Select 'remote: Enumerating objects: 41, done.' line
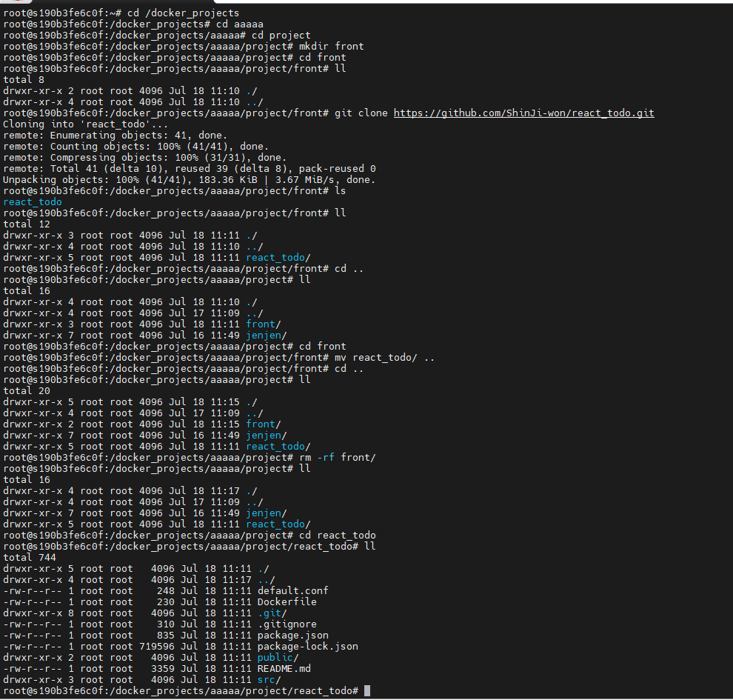 point(115,136)
